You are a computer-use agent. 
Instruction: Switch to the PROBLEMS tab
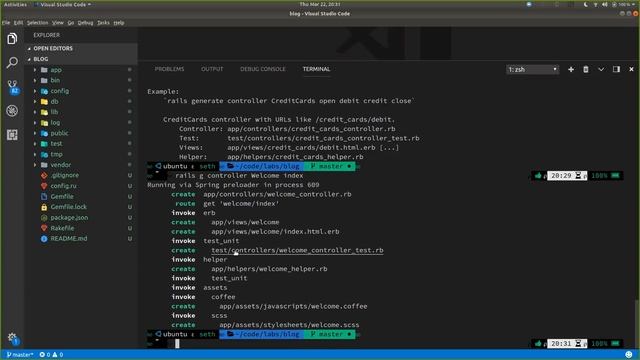169,69
